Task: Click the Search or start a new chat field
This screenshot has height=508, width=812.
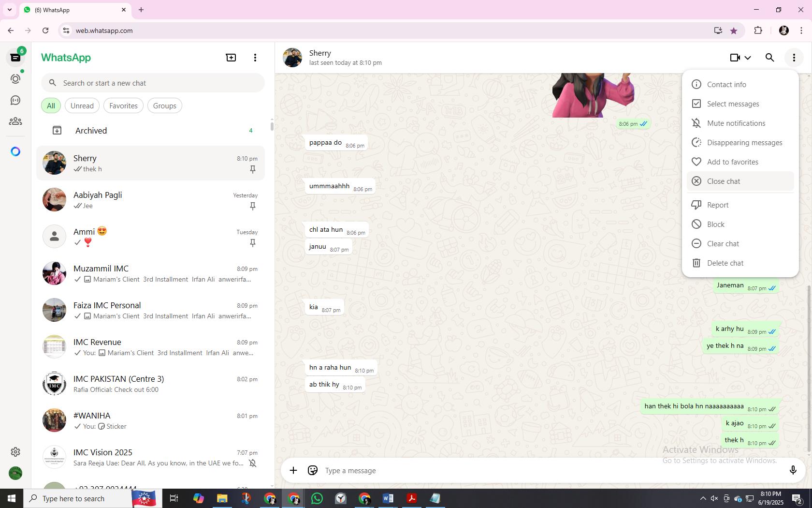Action: tap(153, 83)
